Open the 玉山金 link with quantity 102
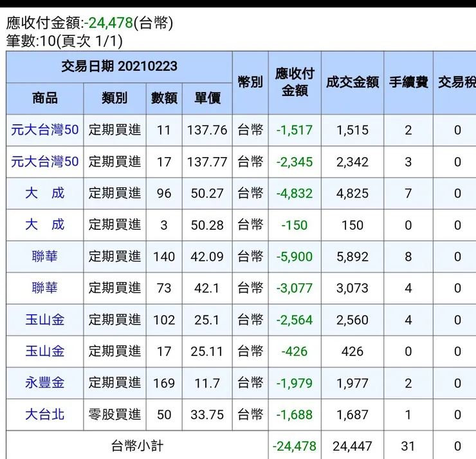This screenshot has width=476, height=459. (x=45, y=320)
